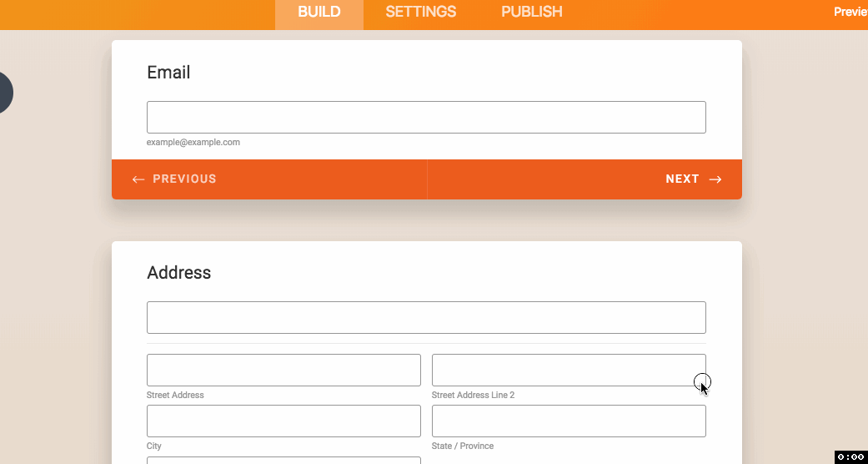Select the Email question heading

click(x=168, y=73)
